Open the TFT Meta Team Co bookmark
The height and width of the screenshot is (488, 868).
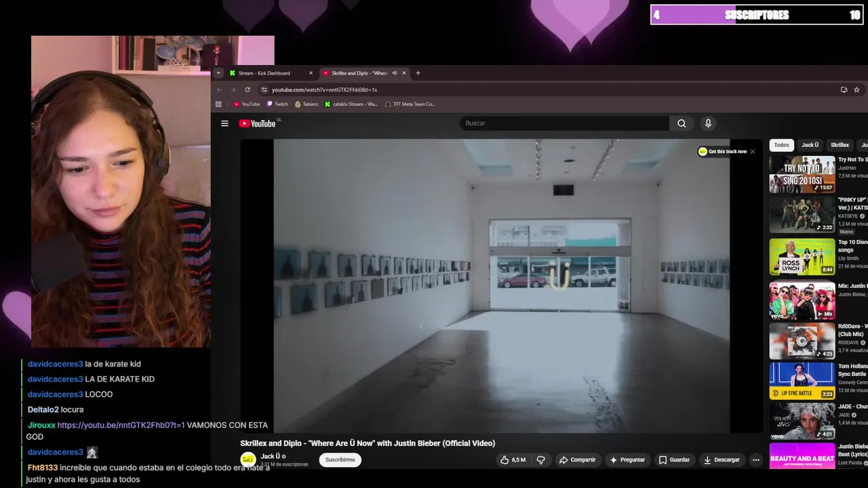(410, 104)
